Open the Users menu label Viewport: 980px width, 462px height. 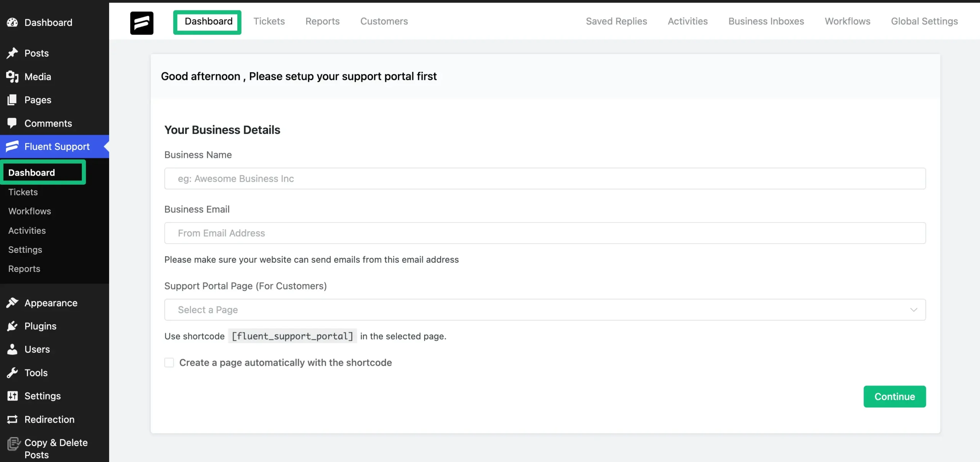pyautogui.click(x=37, y=349)
